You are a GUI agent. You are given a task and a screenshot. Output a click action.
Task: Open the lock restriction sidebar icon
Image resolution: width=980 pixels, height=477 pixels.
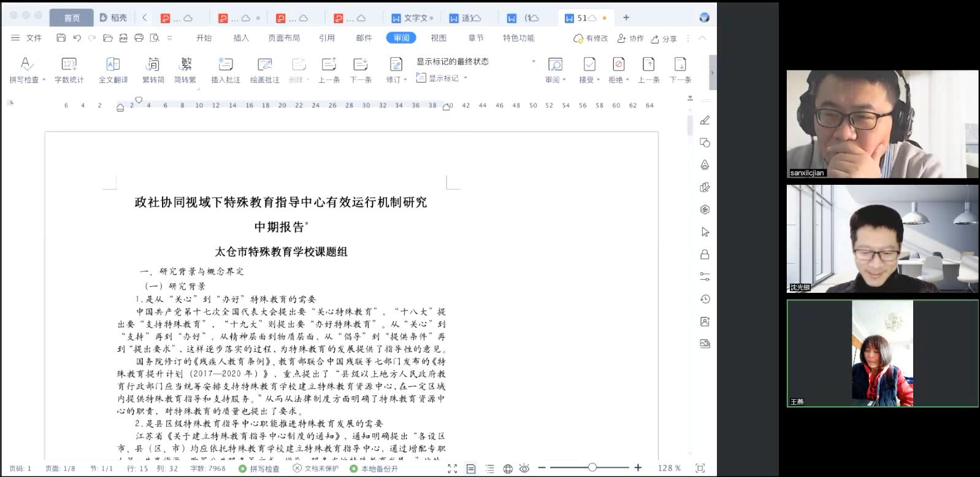click(x=705, y=254)
